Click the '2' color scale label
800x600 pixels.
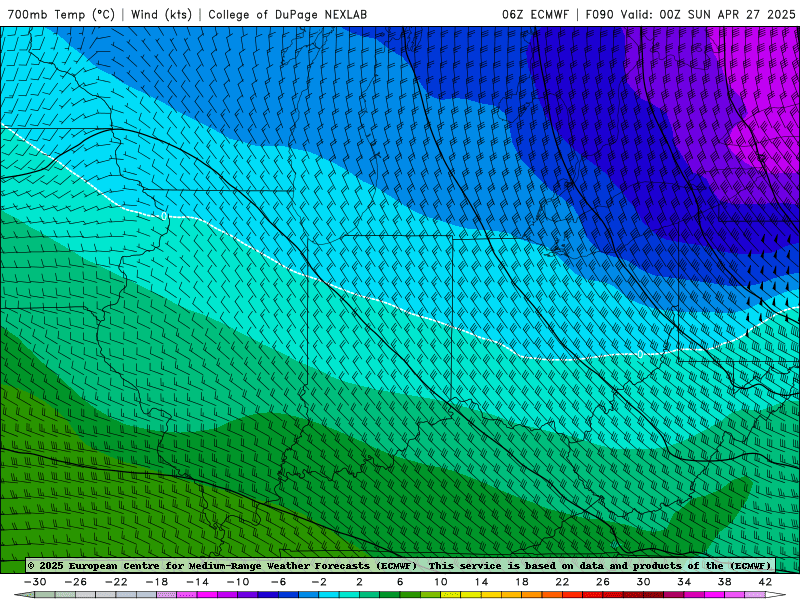[x=359, y=582]
